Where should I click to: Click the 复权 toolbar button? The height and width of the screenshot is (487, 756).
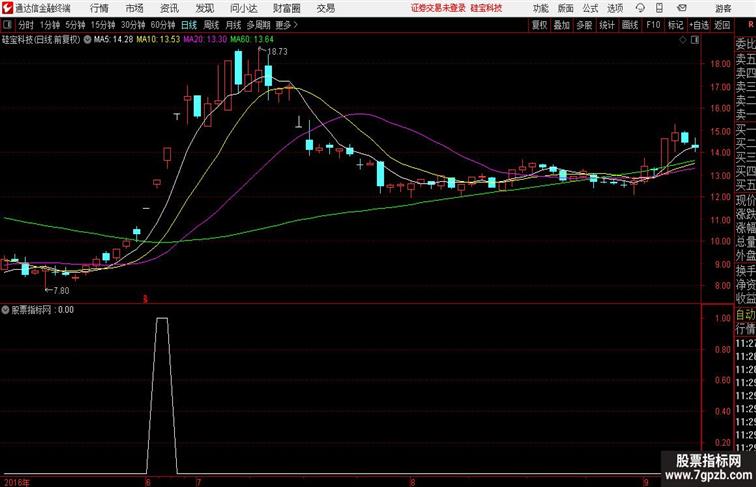coord(539,25)
